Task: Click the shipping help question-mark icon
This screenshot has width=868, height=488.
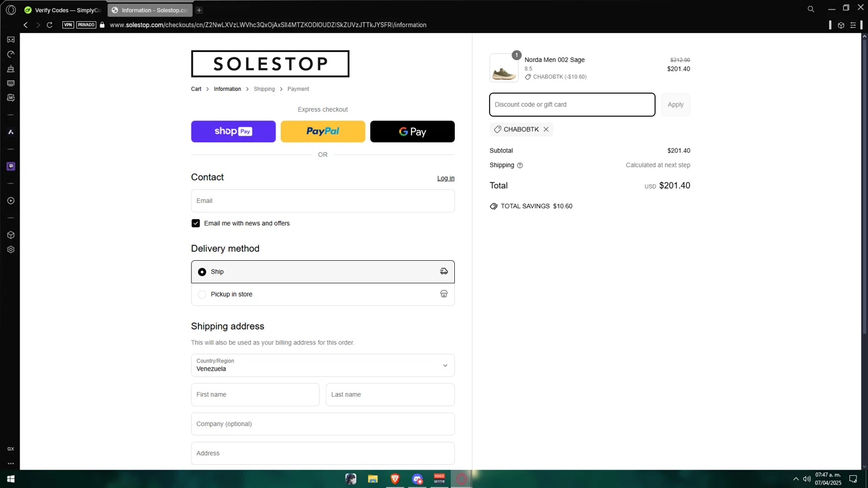Action: (x=520, y=165)
